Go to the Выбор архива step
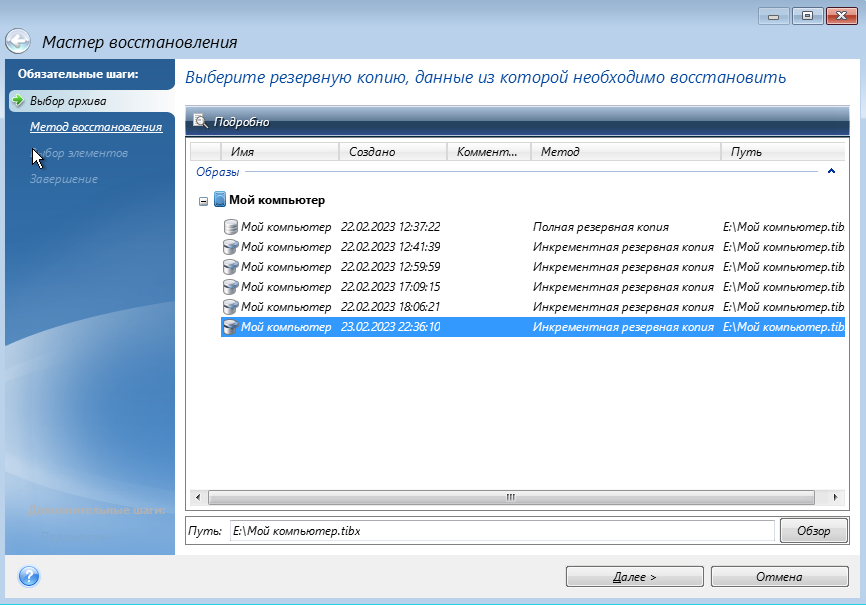Screen dimensions: 866x605 click(x=68, y=101)
